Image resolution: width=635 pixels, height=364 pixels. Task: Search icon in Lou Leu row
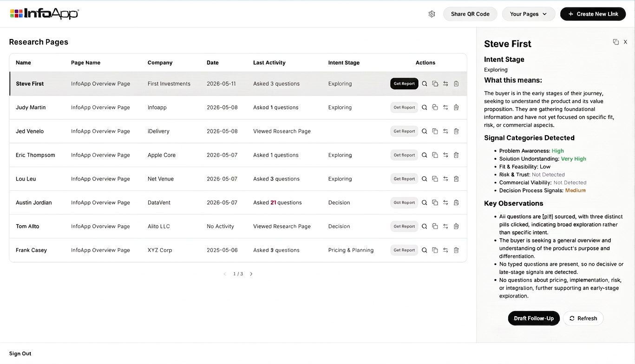point(424,179)
